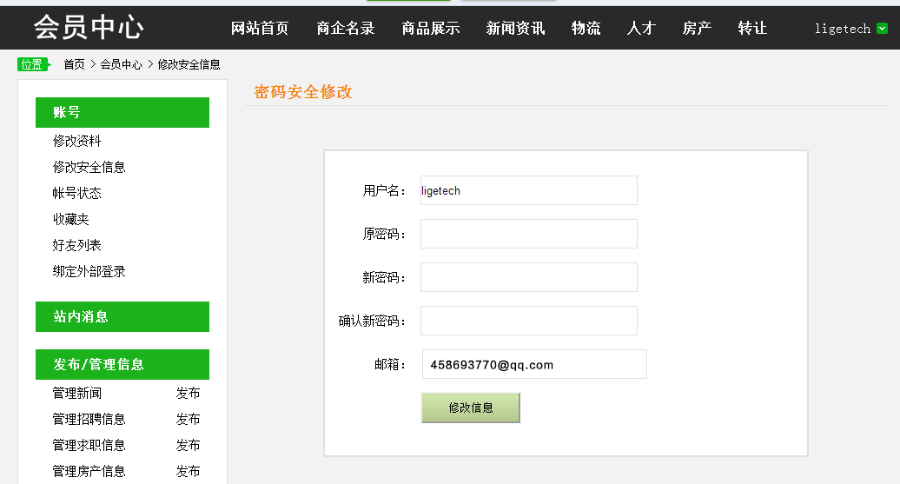This screenshot has height=484, width=900.
Task: Click the ligetech username in header
Action: (843, 29)
